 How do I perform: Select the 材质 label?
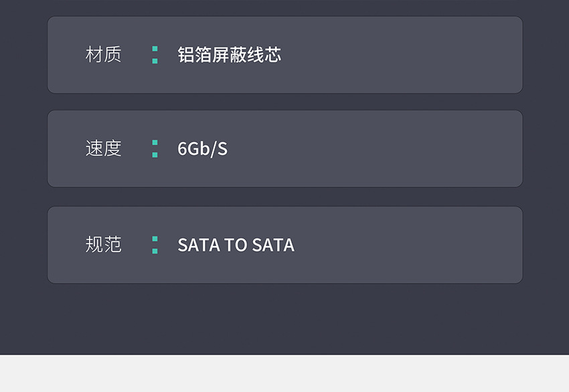(103, 55)
